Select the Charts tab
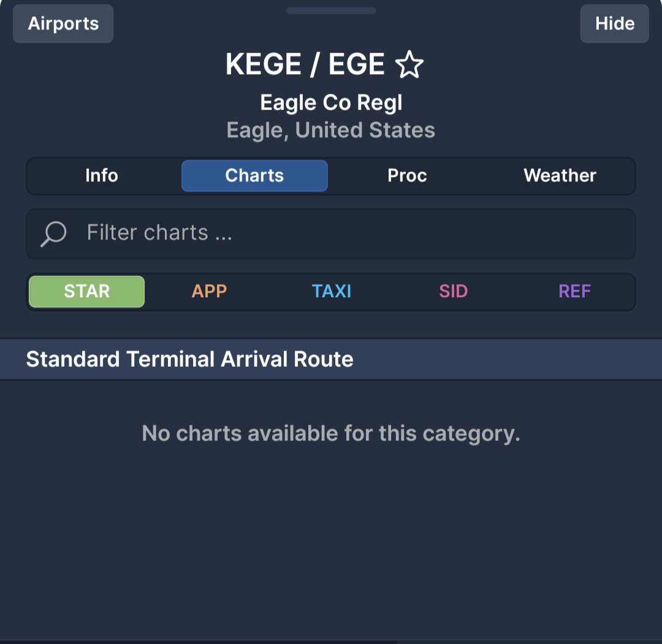This screenshot has height=644, width=662. point(254,176)
